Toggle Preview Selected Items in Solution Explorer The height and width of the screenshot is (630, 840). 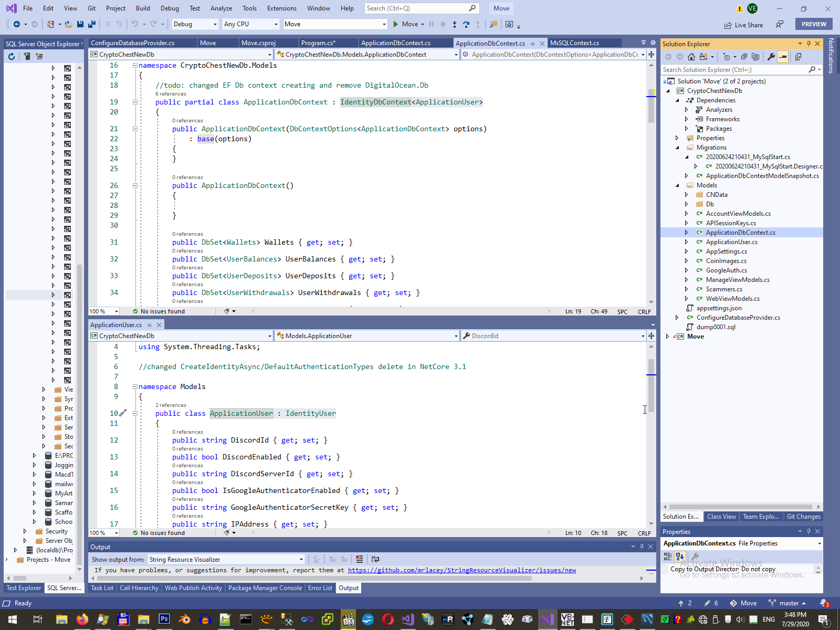783,57
